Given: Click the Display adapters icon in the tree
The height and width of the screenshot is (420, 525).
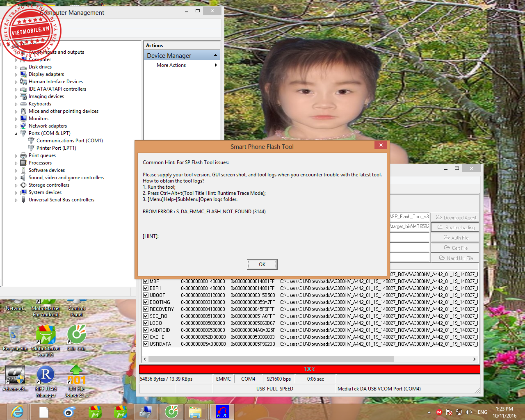Looking at the screenshot, I should pyautogui.click(x=23, y=74).
